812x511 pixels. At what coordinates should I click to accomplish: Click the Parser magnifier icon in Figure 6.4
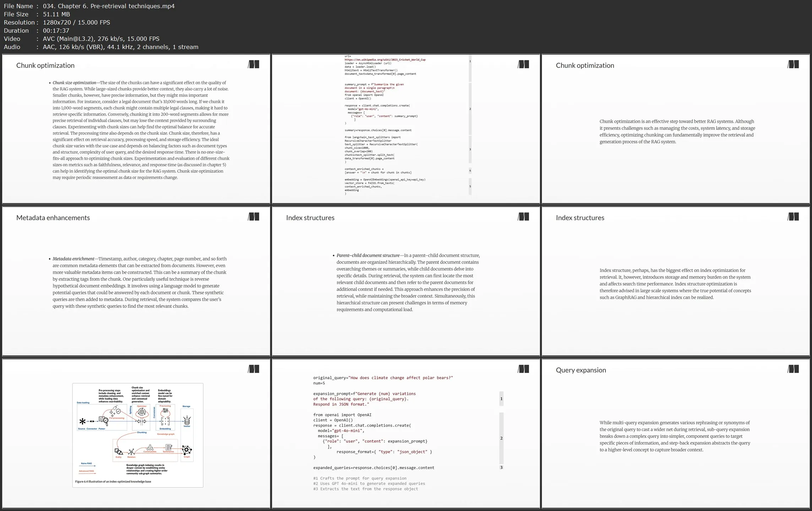(104, 421)
